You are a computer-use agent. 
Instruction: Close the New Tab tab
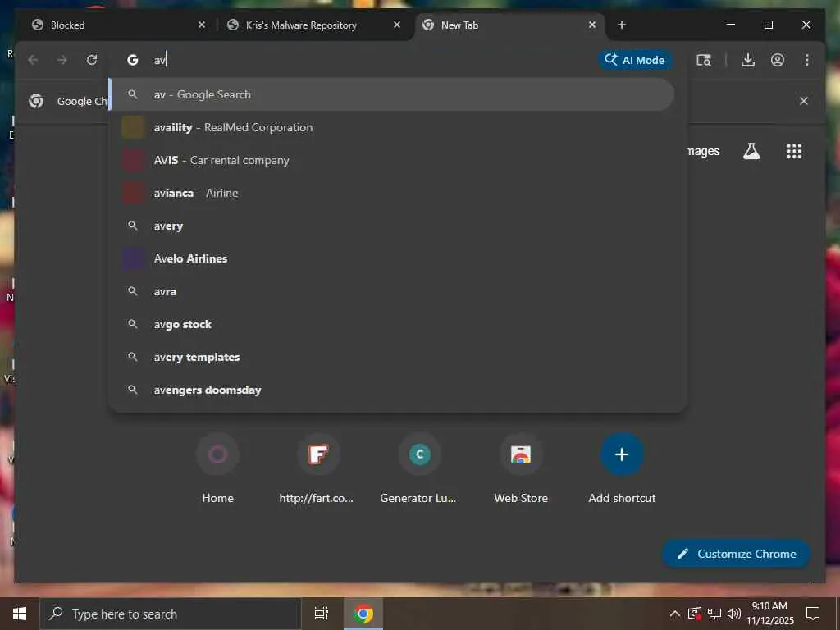[592, 25]
